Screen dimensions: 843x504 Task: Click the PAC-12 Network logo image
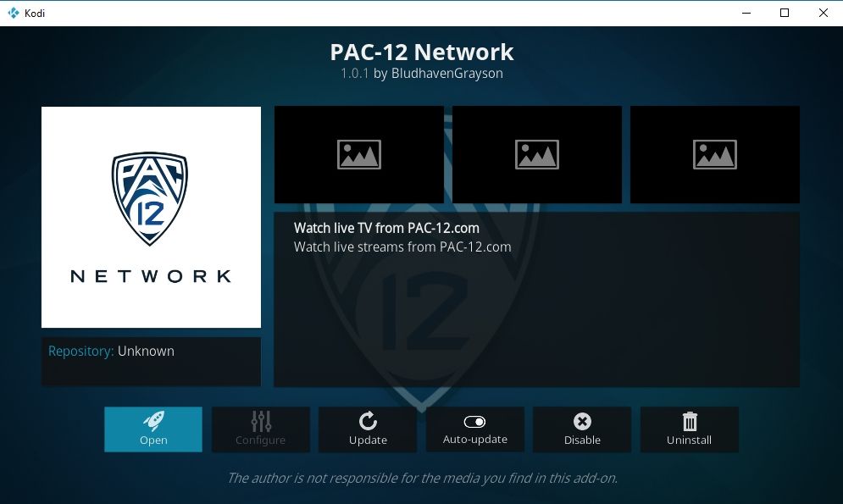tap(151, 217)
